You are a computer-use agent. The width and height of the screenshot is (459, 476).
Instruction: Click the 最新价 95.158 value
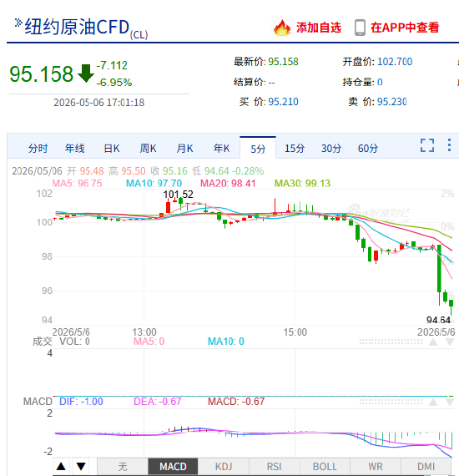point(283,62)
